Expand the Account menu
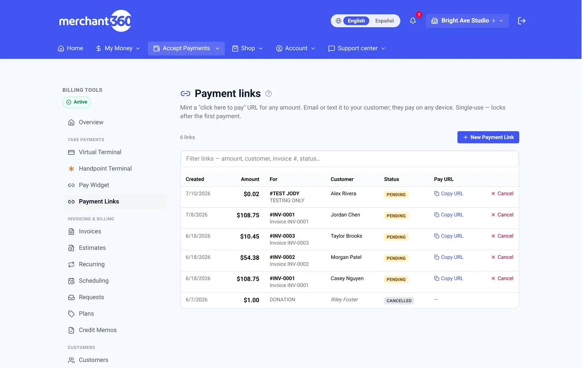Image resolution: width=588 pixels, height=368 pixels. click(x=295, y=48)
